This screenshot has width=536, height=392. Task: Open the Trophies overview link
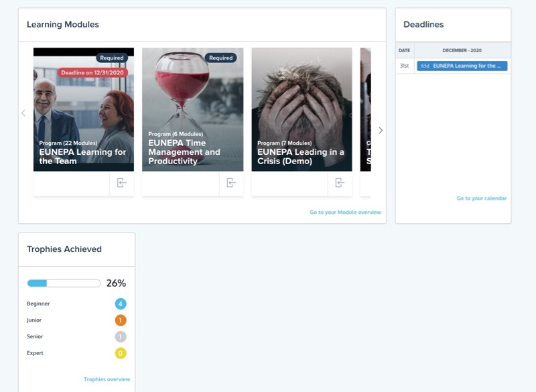107,379
